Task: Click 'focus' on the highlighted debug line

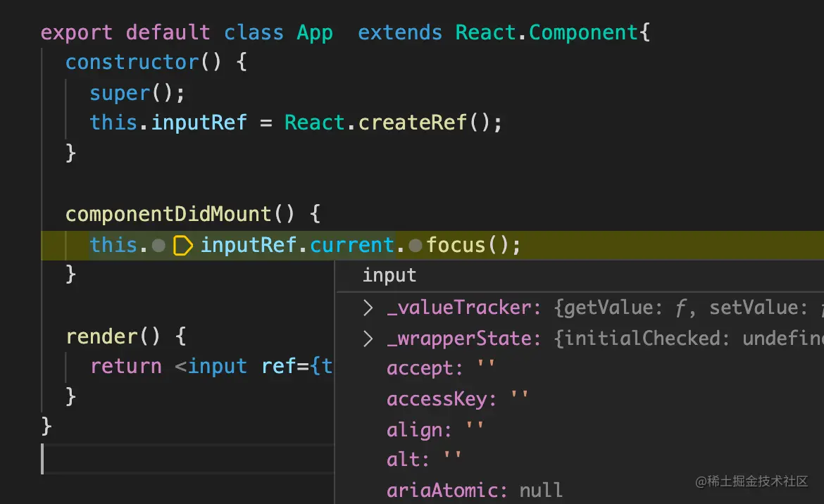Action: 456,245
